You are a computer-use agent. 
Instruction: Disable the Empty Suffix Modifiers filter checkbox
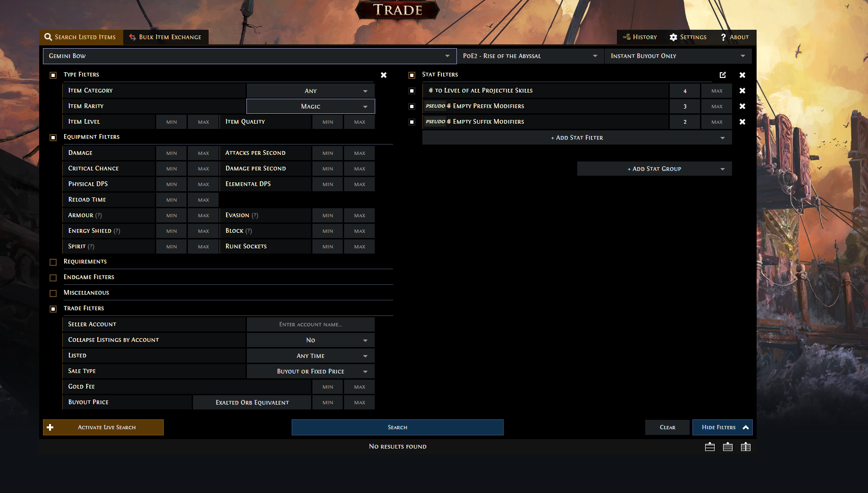tap(412, 122)
